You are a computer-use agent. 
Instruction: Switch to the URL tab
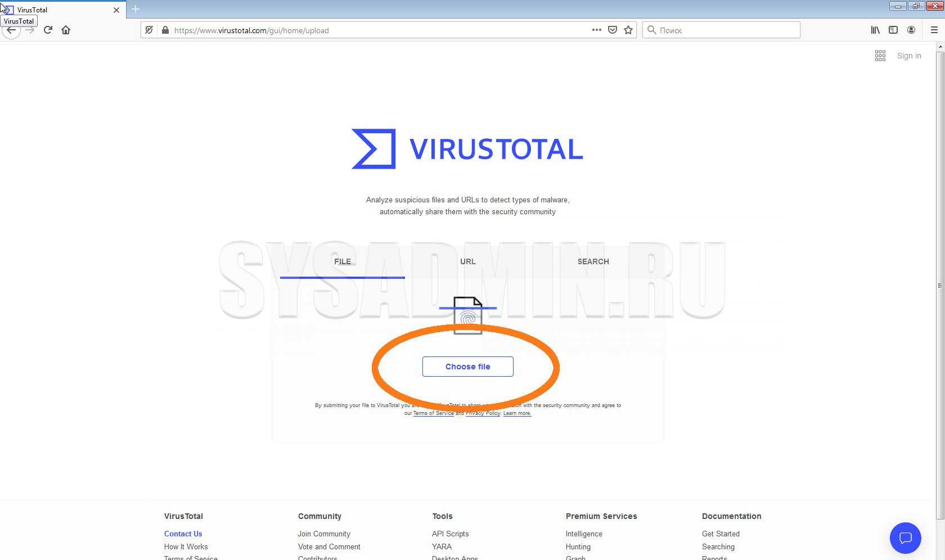(x=467, y=261)
